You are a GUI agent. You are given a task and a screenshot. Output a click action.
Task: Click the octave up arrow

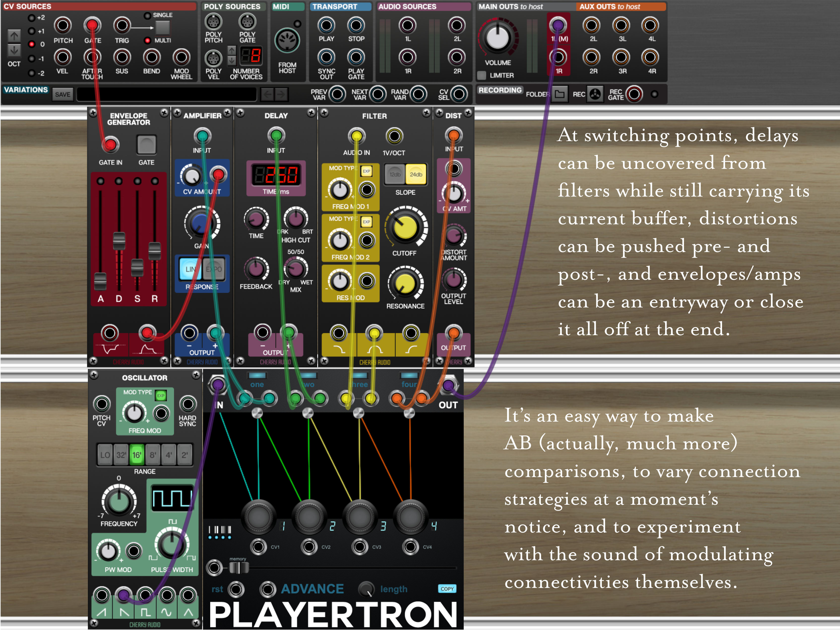[x=14, y=36]
